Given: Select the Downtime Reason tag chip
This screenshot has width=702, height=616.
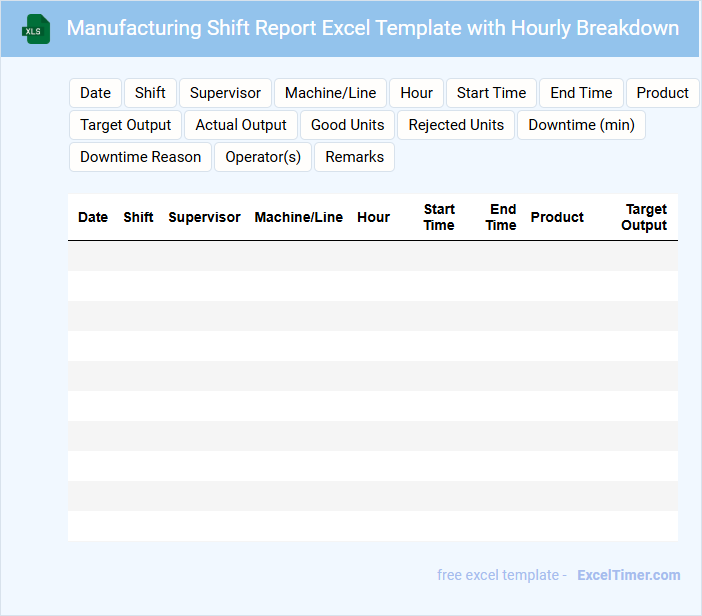Looking at the screenshot, I should [140, 157].
